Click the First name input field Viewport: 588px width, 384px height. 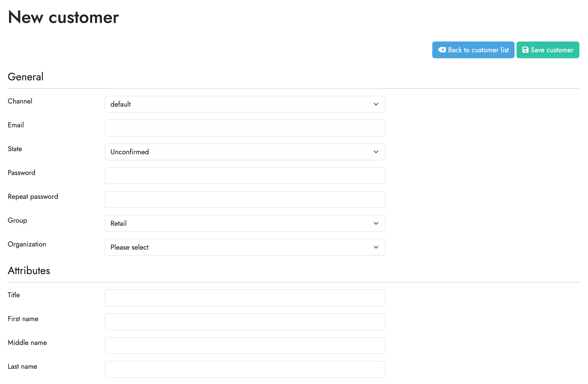[245, 322]
